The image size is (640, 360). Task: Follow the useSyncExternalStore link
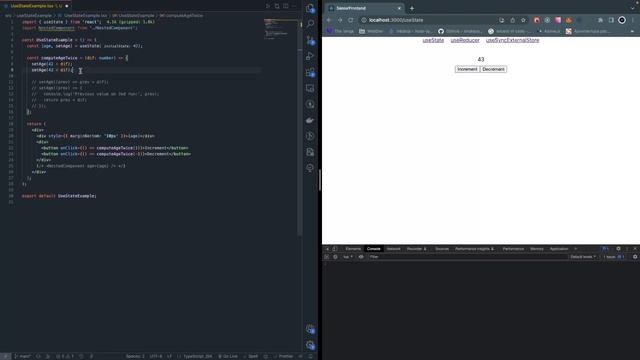tap(513, 40)
